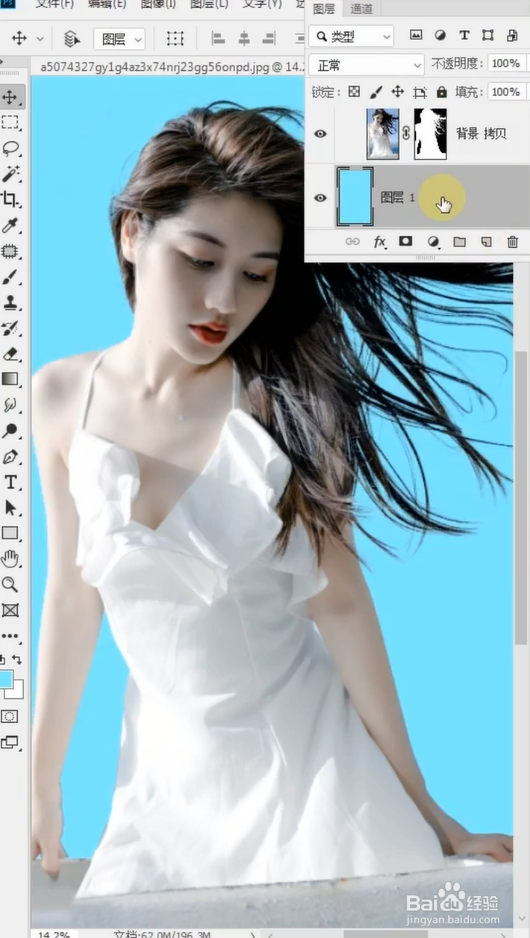Select the Patch healing tool
The width and height of the screenshot is (530, 938).
[10, 251]
